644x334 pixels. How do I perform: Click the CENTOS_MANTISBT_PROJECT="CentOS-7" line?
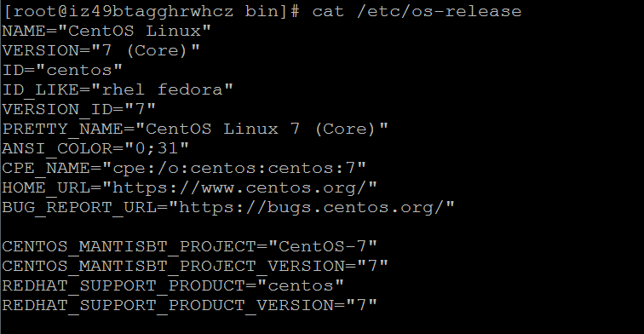click(x=189, y=247)
